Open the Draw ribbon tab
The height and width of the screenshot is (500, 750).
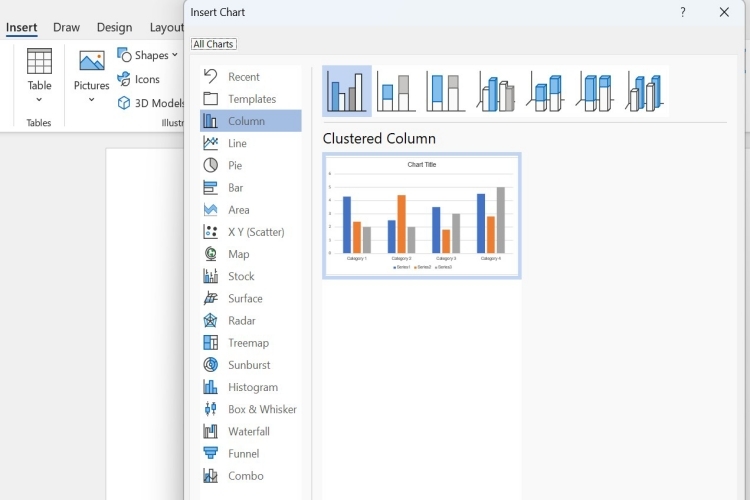tap(66, 27)
